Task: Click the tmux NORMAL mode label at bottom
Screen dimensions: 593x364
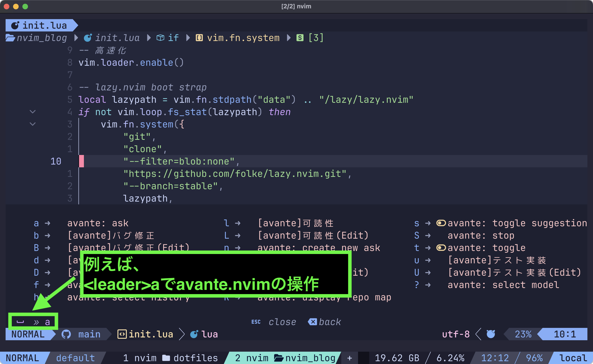Action: pos(22,358)
